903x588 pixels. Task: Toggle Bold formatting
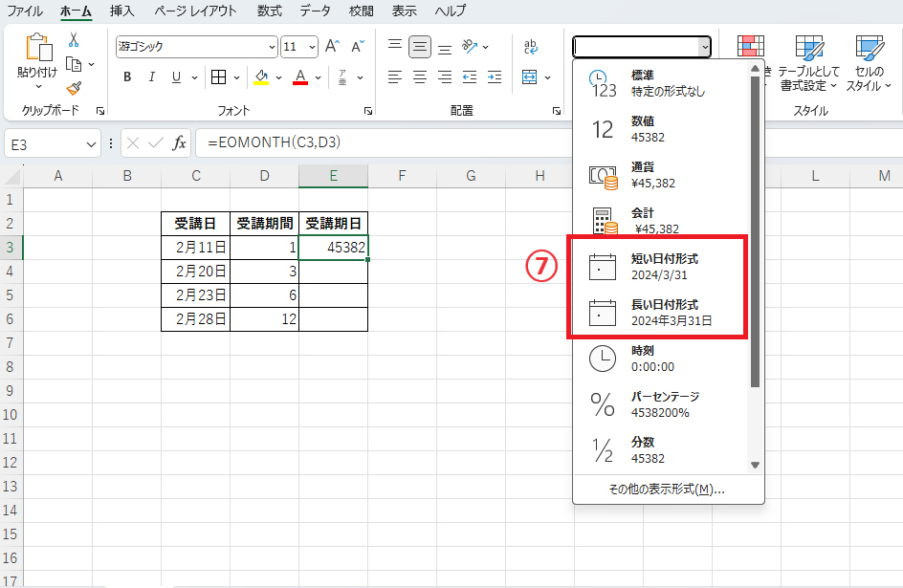pyautogui.click(x=127, y=77)
